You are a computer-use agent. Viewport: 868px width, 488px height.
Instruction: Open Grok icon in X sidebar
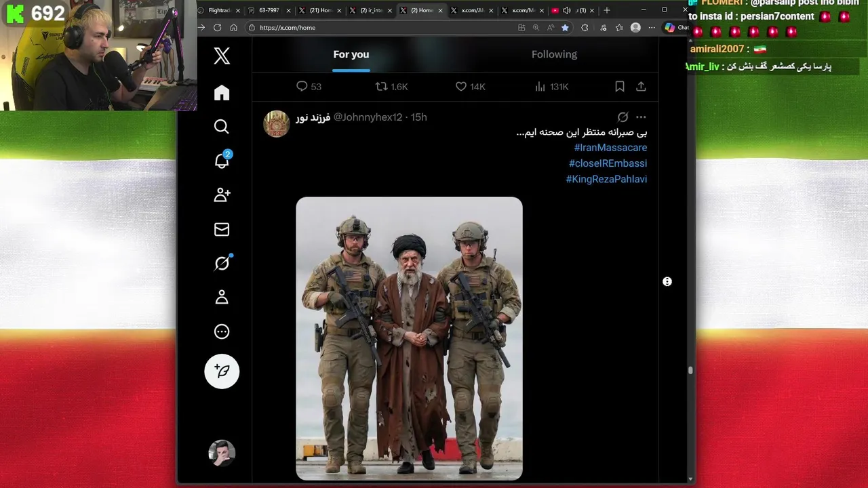click(222, 263)
